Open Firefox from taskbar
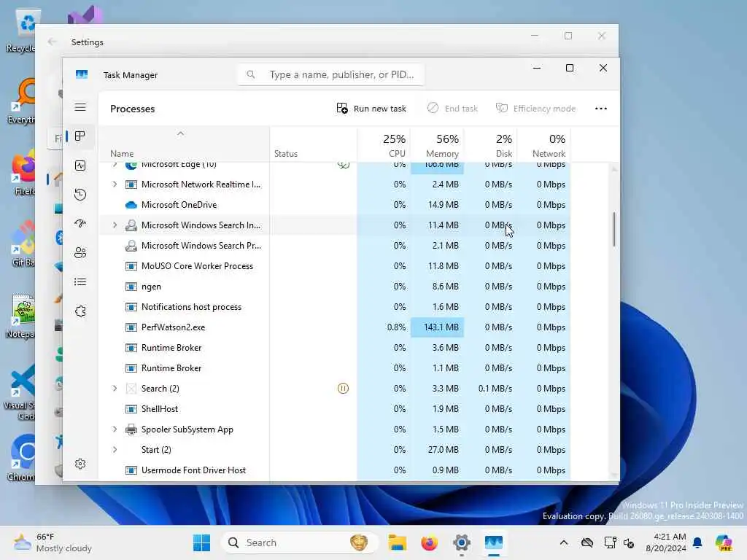 click(429, 542)
